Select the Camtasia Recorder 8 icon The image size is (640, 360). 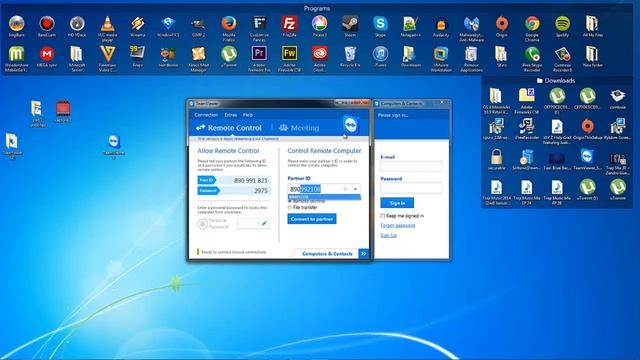(562, 59)
